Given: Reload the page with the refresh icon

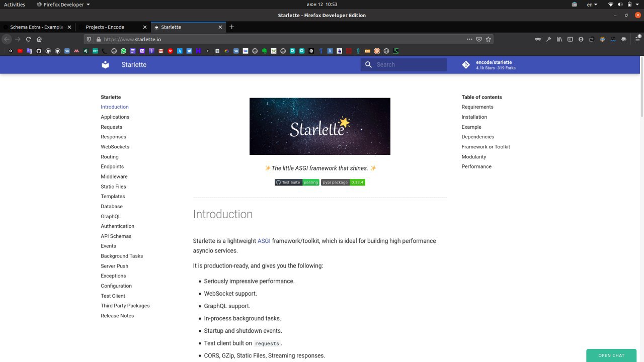Looking at the screenshot, I should (29, 39).
